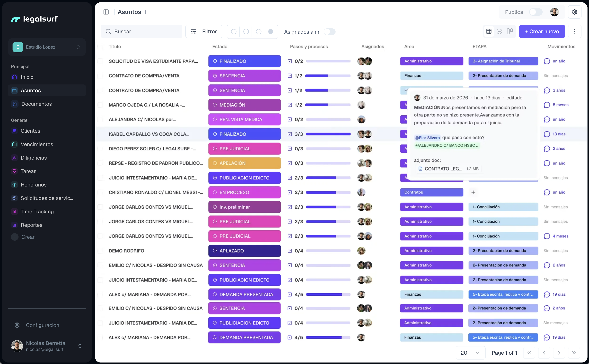Switch to kanban board view icon

(x=510, y=32)
